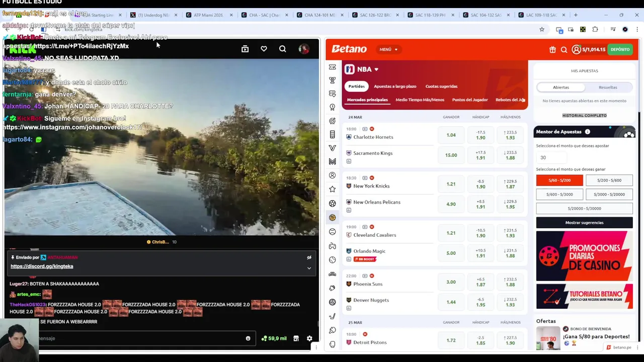This screenshot has height=362, width=644.
Task: Click the Kick search magnifier icon
Action: [282, 49]
